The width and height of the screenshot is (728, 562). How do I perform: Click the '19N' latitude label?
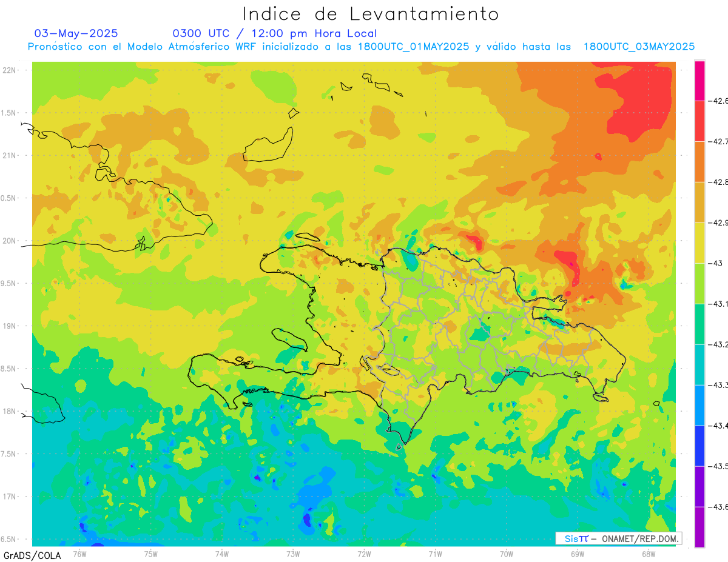pos(10,326)
